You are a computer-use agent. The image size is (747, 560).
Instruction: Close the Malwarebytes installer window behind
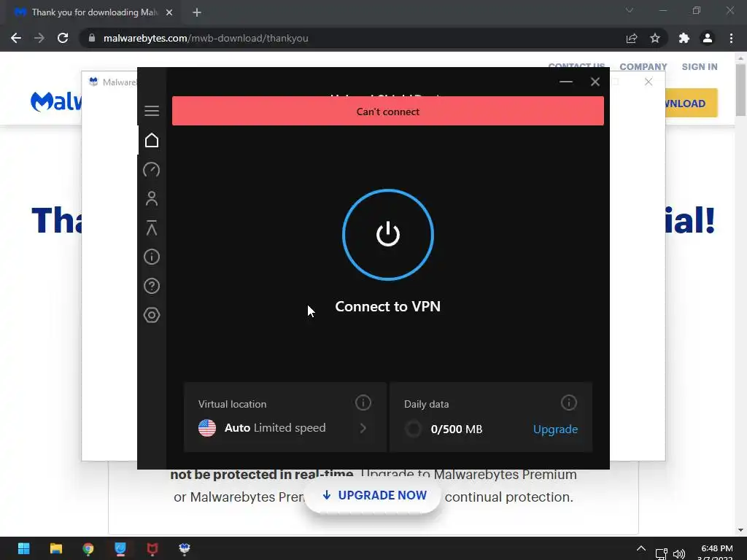[649, 82]
